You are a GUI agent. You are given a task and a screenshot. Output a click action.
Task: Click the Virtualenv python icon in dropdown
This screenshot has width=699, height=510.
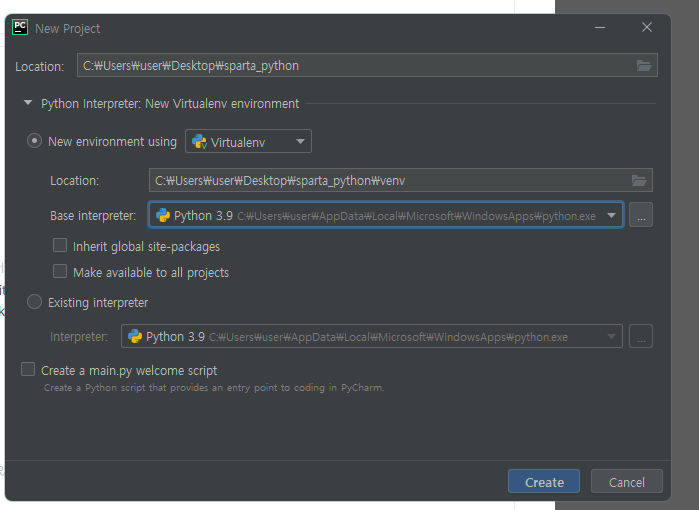[x=199, y=142]
